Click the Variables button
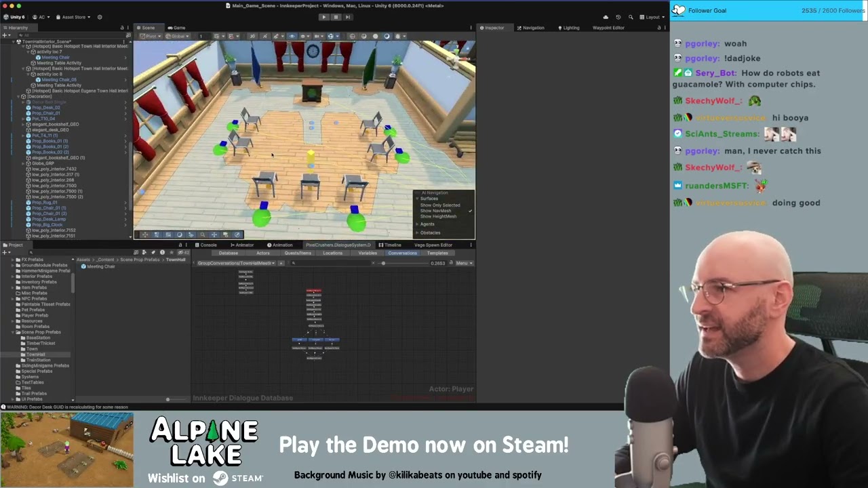Screen dimensions: 868x488 coord(368,253)
